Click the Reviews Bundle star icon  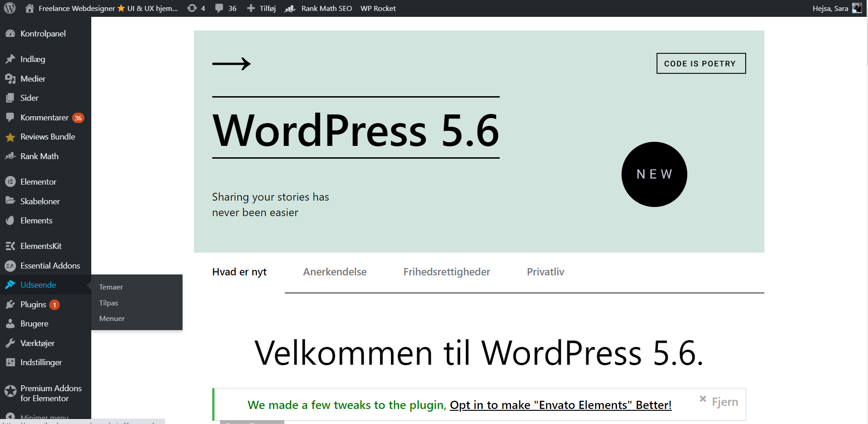tap(10, 137)
